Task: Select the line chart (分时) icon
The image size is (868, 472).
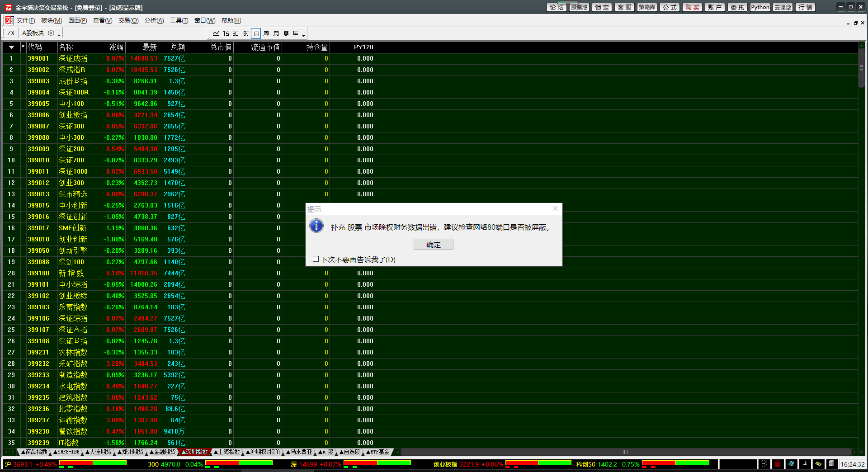Action: (x=216, y=33)
